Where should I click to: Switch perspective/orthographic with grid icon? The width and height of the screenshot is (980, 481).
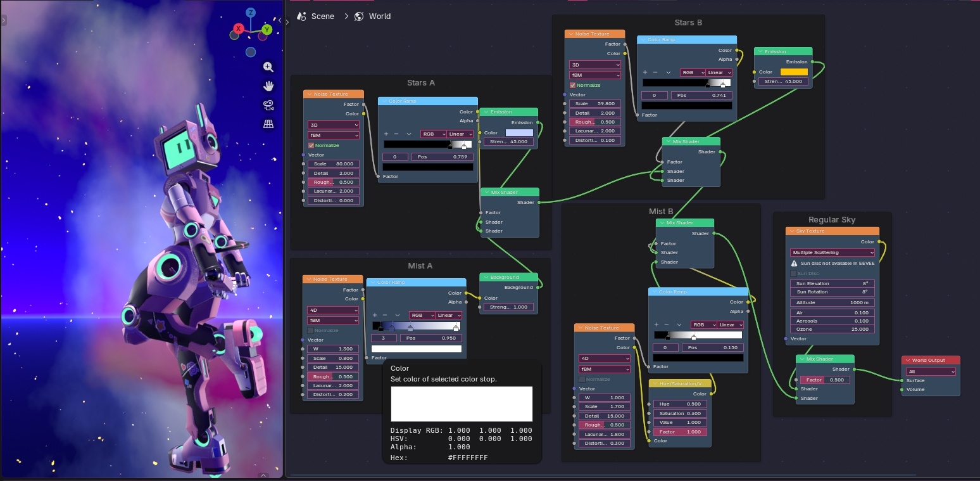[268, 124]
